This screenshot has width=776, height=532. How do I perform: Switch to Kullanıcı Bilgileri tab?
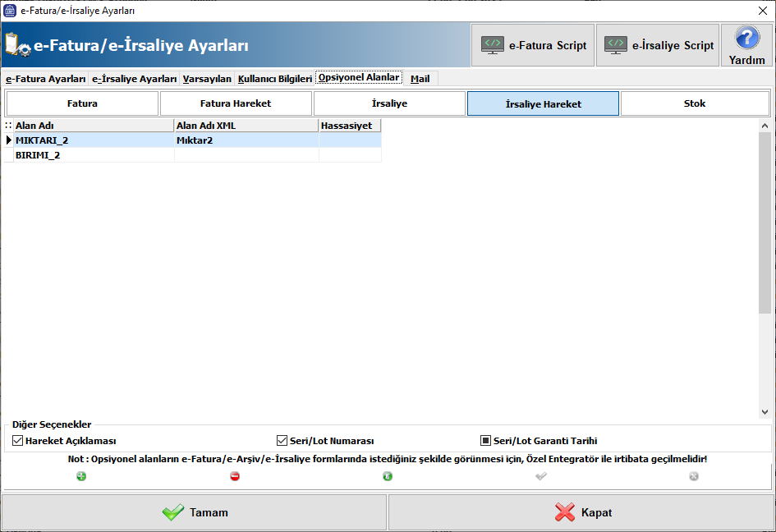point(274,79)
